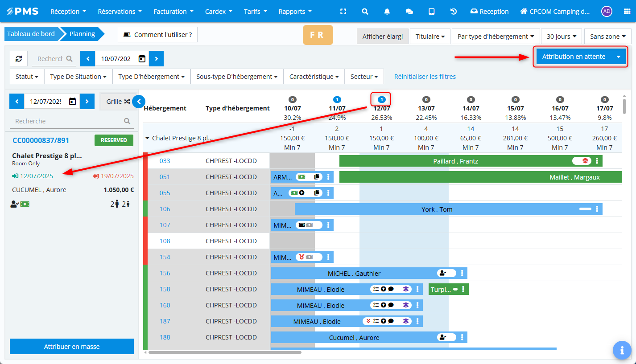Open the apps grid icon
The image size is (636, 364).
(x=627, y=12)
